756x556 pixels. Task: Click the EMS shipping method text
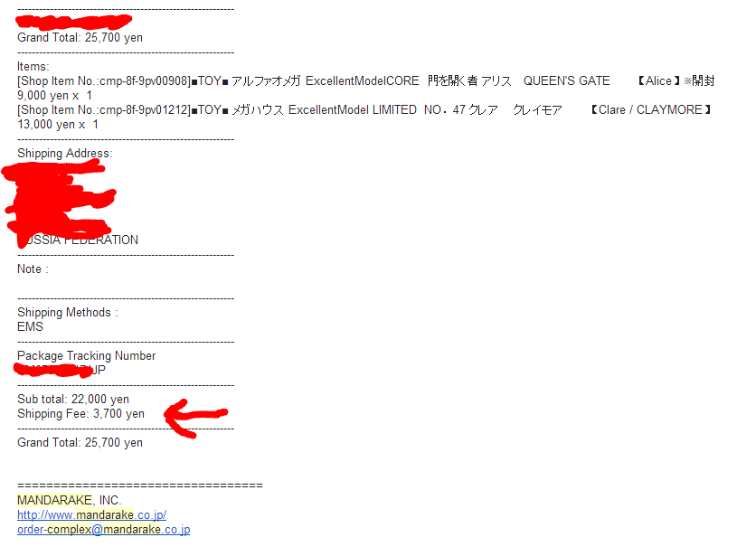point(30,327)
